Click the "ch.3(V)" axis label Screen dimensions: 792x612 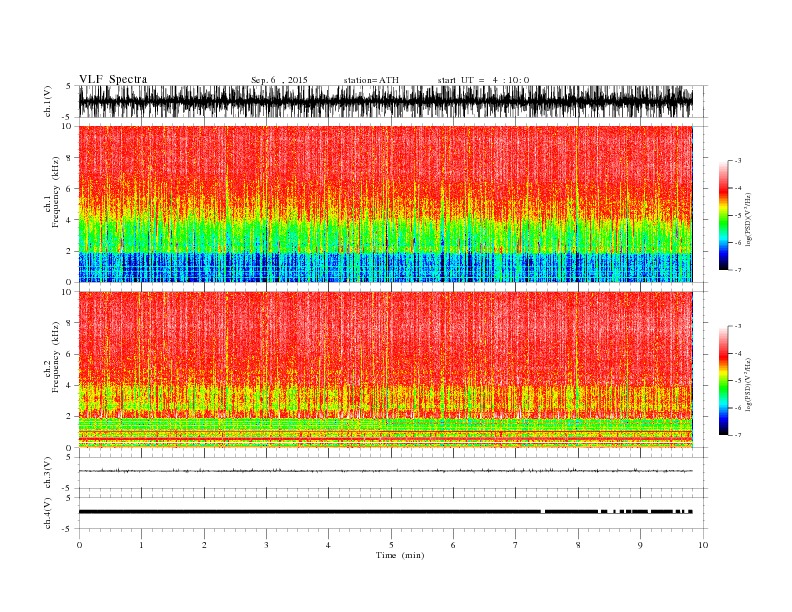pyautogui.click(x=48, y=473)
